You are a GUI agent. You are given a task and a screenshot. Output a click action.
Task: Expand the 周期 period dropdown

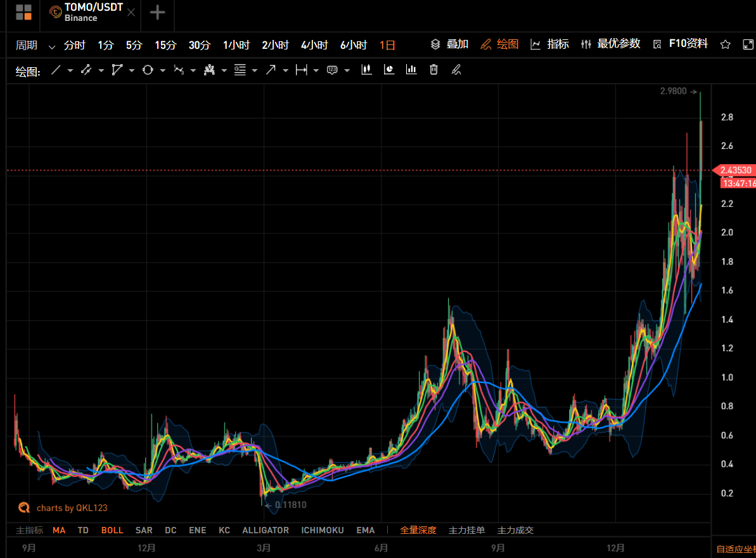51,46
